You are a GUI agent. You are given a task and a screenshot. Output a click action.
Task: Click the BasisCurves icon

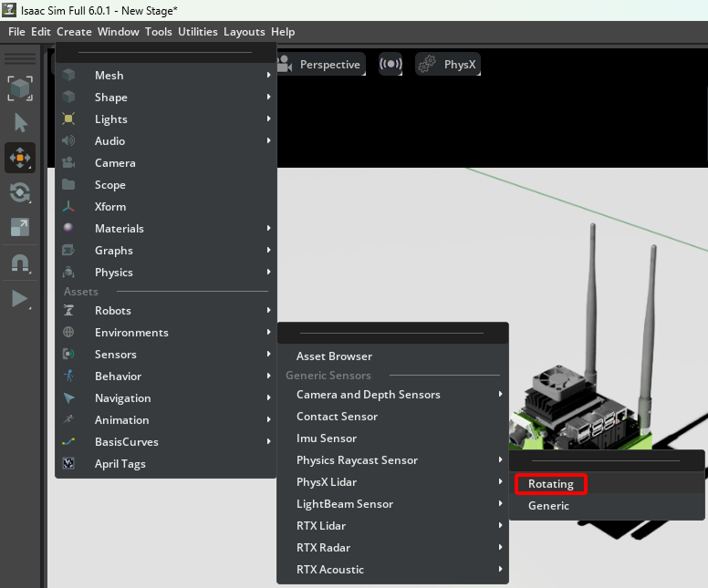click(x=68, y=441)
